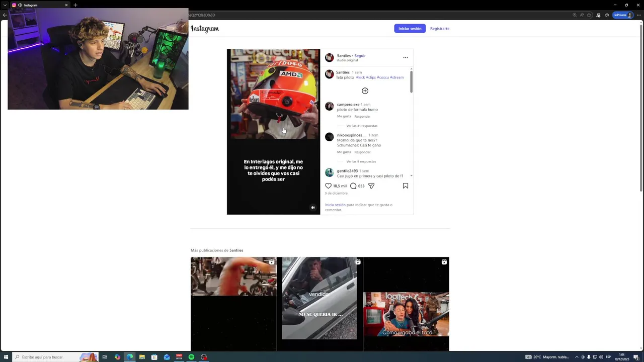
Task: Share the post with the paper plane icon
Action: (371, 186)
